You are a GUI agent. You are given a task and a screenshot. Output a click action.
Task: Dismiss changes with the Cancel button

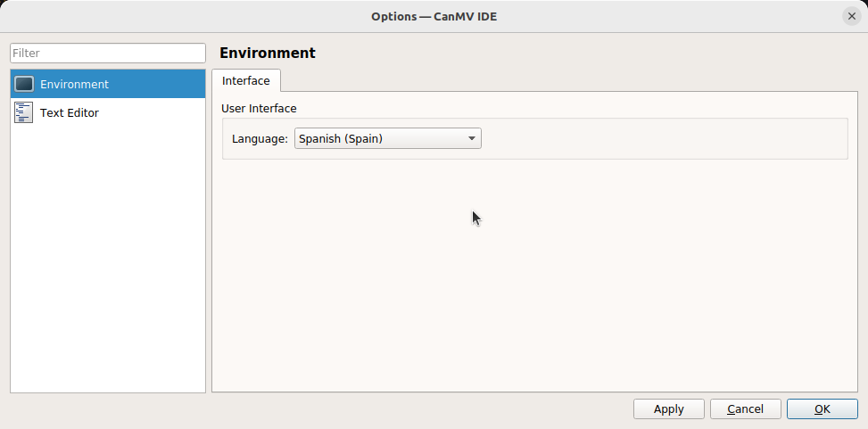[x=745, y=409]
